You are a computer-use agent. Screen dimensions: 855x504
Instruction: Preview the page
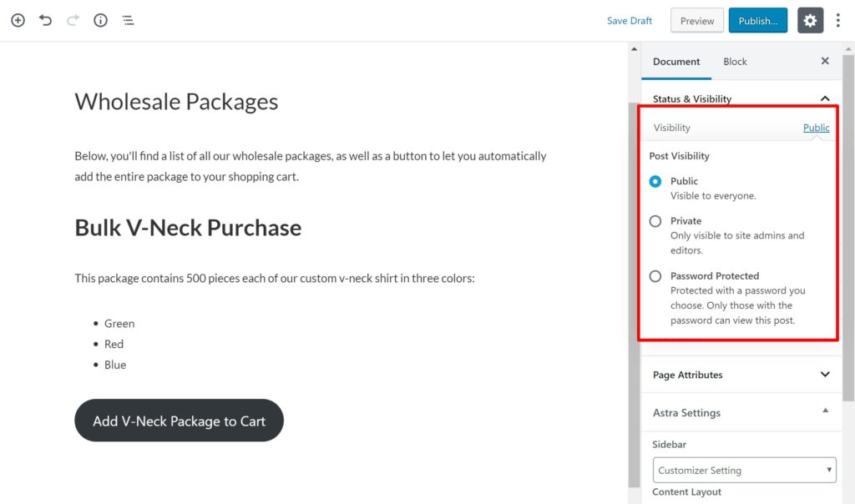(x=697, y=20)
